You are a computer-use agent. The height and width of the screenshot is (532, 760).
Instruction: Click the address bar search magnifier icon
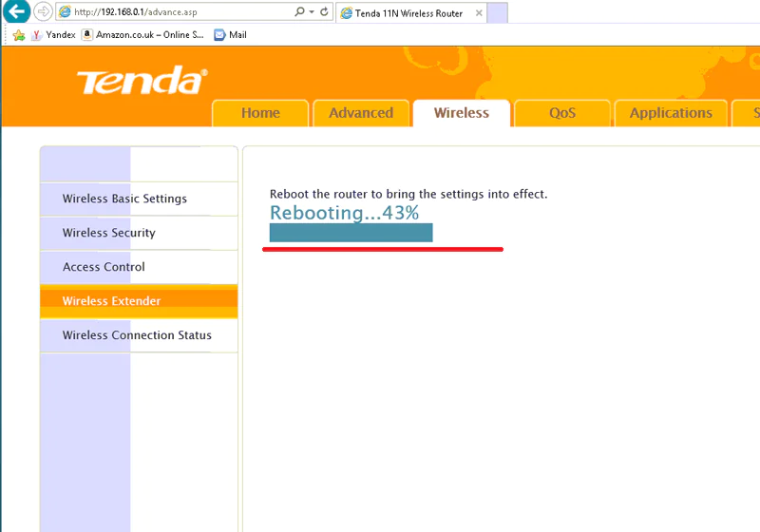click(299, 11)
